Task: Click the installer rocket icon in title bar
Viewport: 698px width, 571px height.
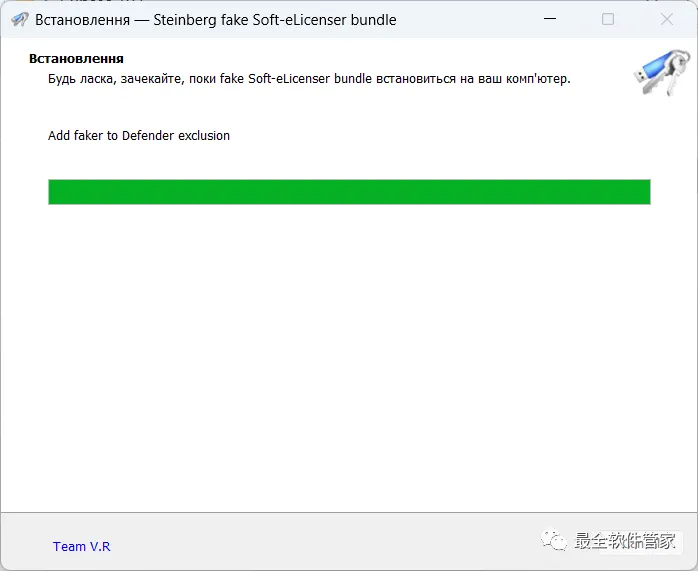Action: click(20, 20)
